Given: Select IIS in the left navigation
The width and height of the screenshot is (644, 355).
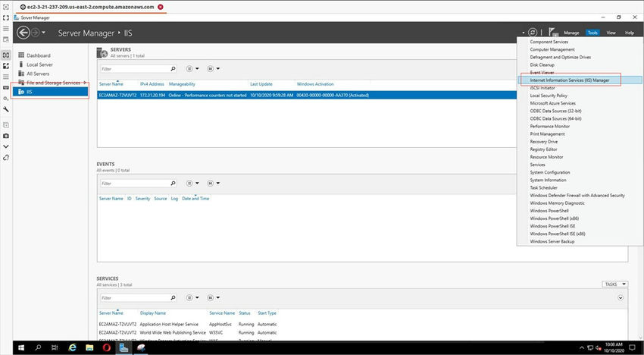Looking at the screenshot, I should point(51,92).
